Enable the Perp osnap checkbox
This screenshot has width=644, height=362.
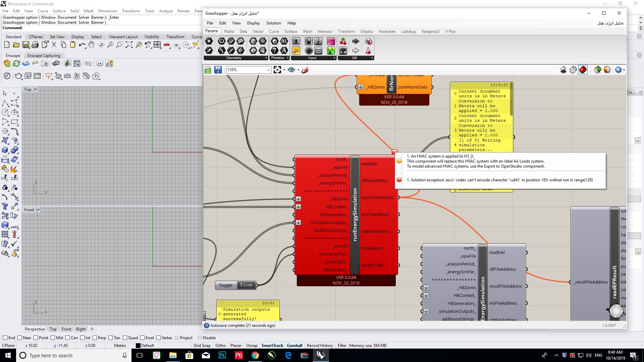click(x=95, y=338)
